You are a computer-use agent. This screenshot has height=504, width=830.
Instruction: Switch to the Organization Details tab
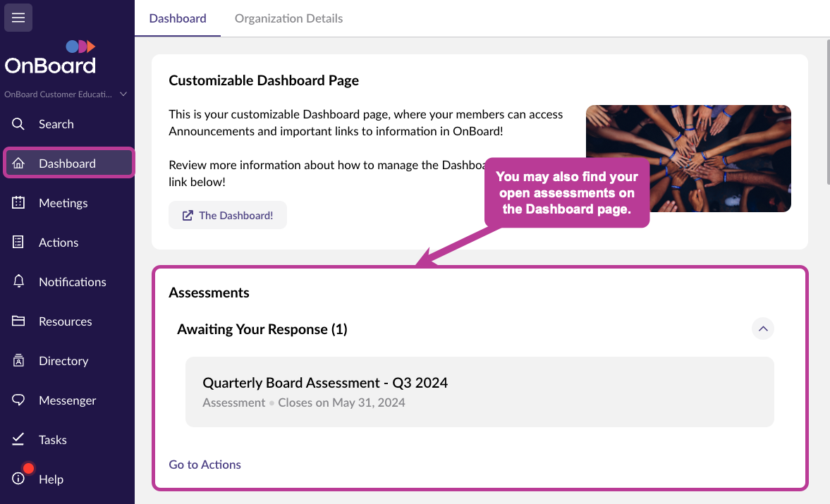(x=288, y=18)
